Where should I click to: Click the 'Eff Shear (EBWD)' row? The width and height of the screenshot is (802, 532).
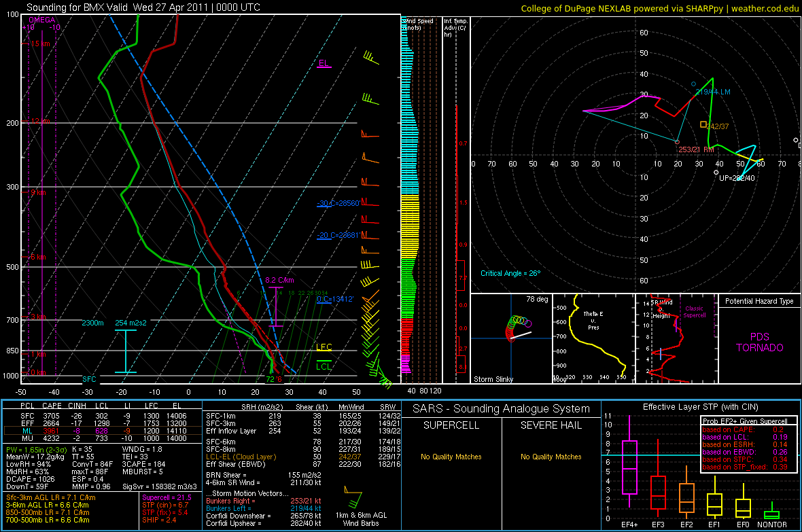pos(303,464)
